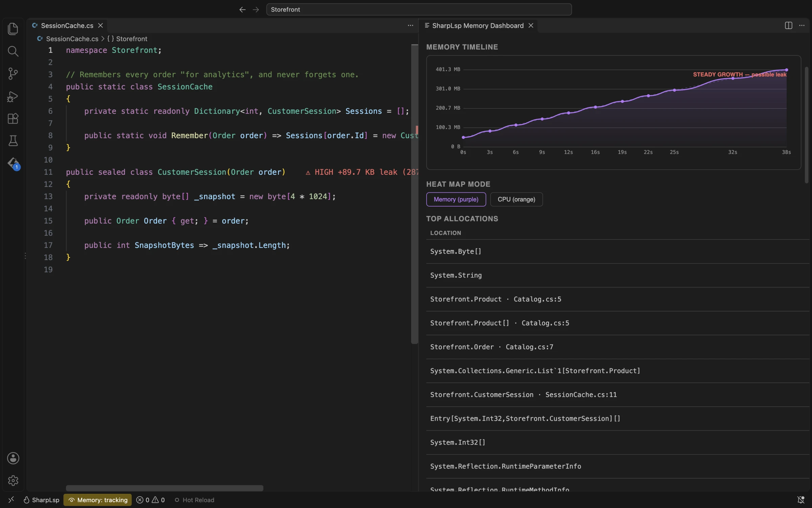The image size is (812, 508).
Task: Select the System.String allocation row
Action: click(x=617, y=276)
